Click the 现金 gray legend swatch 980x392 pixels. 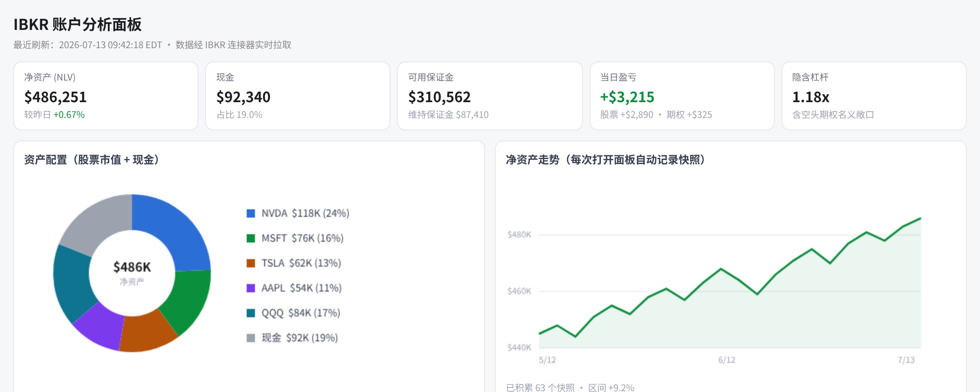coord(251,338)
